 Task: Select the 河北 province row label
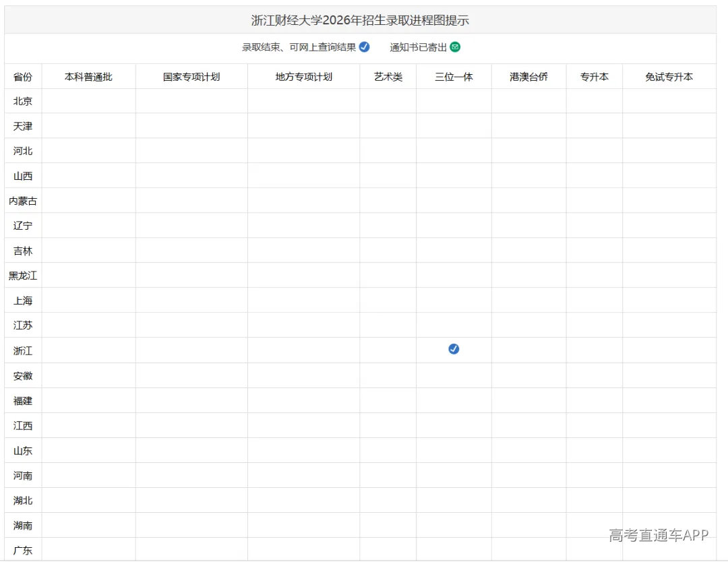coord(23,151)
